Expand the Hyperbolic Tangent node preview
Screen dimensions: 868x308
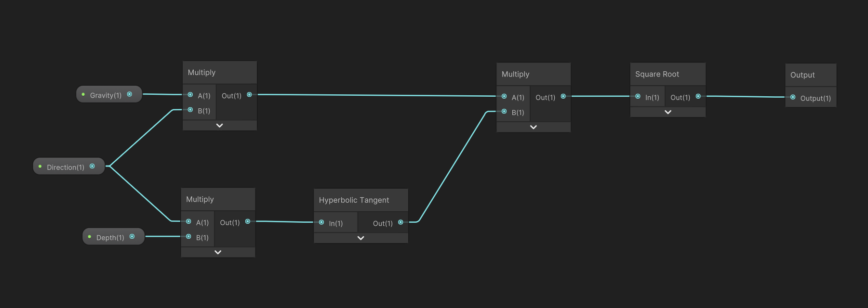tap(361, 238)
